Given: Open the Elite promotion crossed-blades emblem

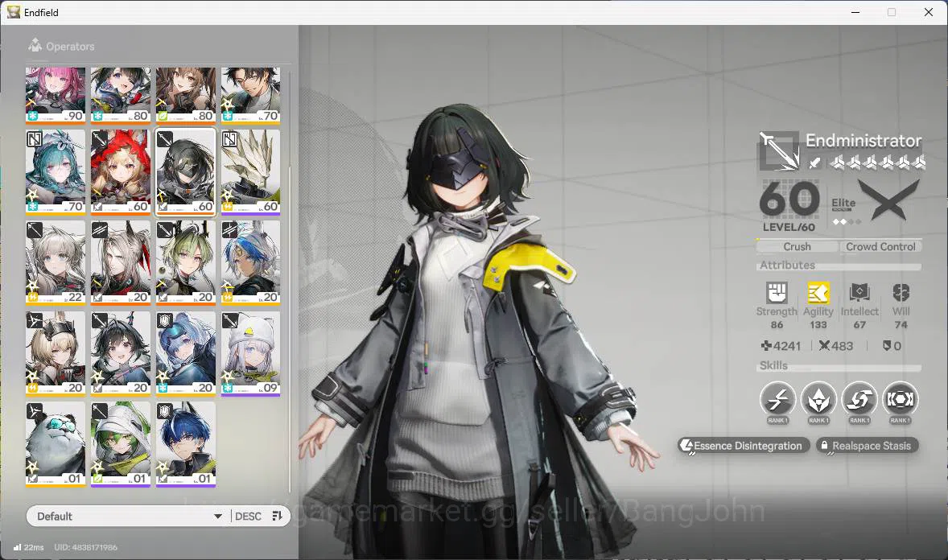Looking at the screenshot, I should point(888,200).
